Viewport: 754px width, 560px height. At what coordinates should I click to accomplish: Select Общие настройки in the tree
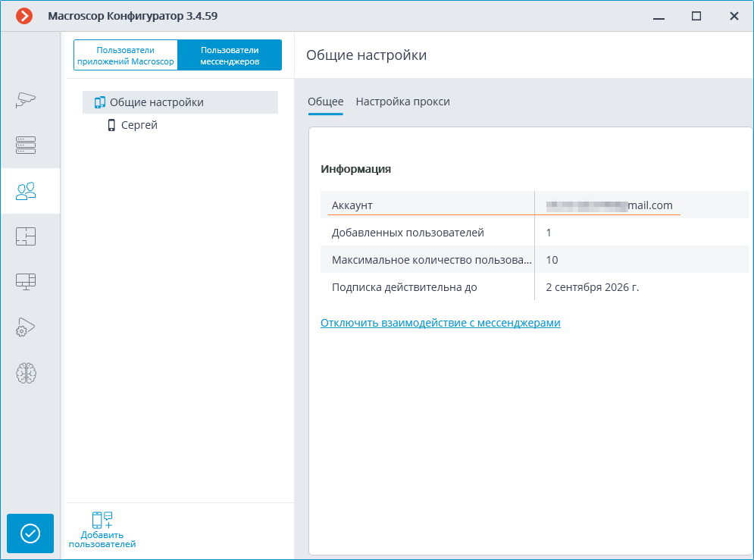156,102
